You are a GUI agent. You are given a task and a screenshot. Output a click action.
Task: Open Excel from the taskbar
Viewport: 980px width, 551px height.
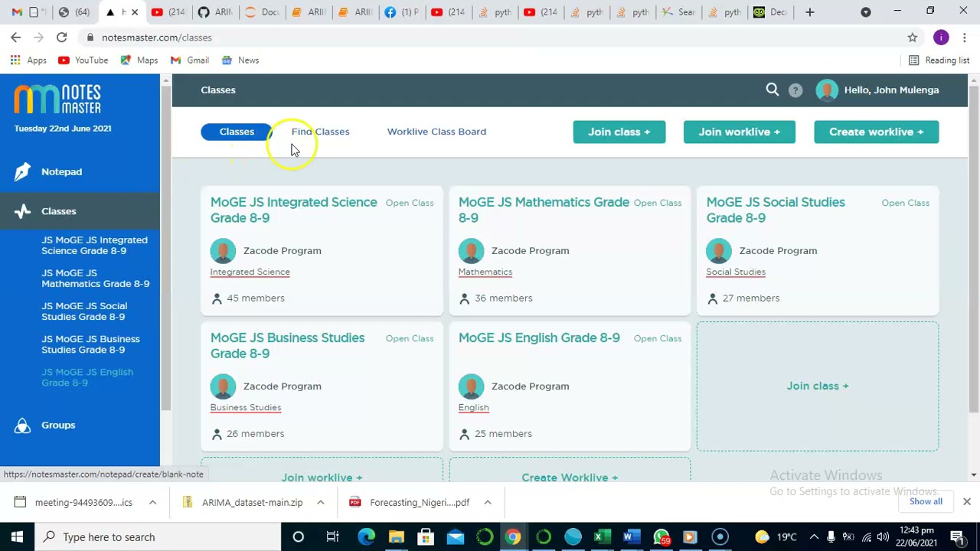602,536
